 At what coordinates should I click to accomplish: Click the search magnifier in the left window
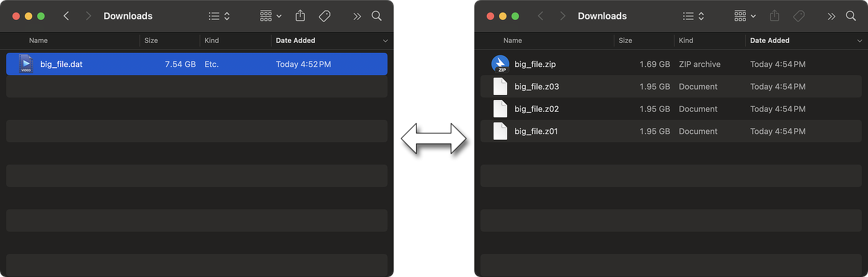click(376, 16)
